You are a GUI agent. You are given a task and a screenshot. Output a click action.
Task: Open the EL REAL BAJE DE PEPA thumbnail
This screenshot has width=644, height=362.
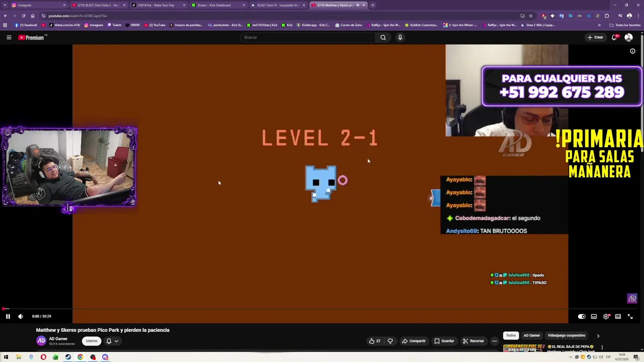click(524, 347)
